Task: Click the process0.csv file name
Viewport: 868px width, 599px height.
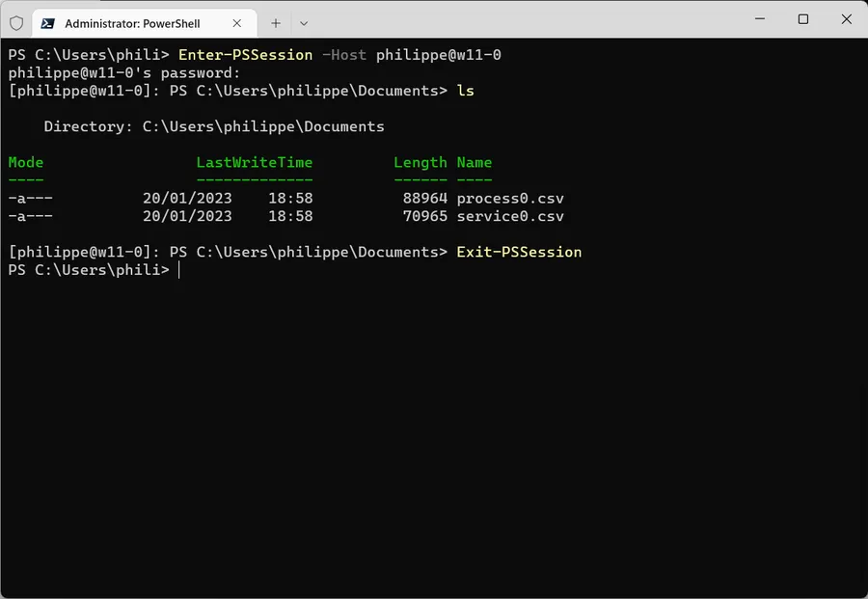Action: tap(510, 198)
